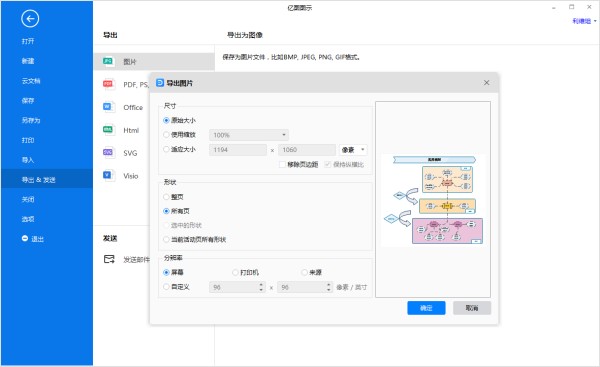Viewport: 600px width, 367px height.
Task: Toggle 保持纵横比 checkbox
Action: 328,165
